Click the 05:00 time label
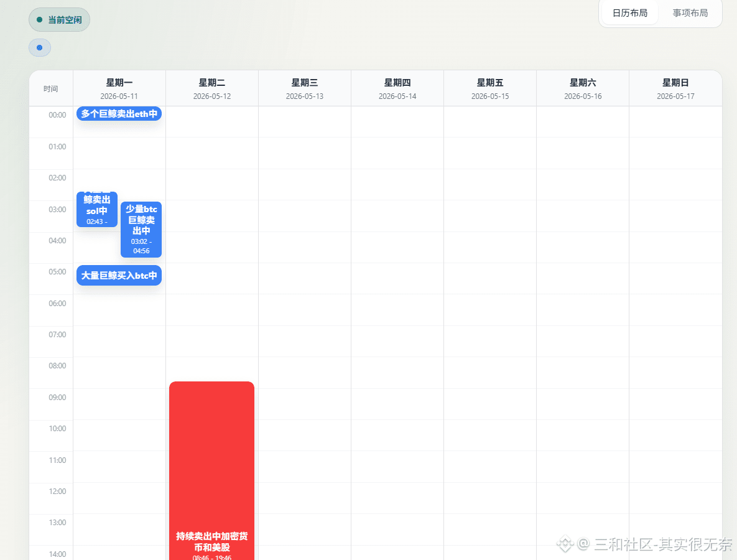737x560 pixels. (x=57, y=272)
